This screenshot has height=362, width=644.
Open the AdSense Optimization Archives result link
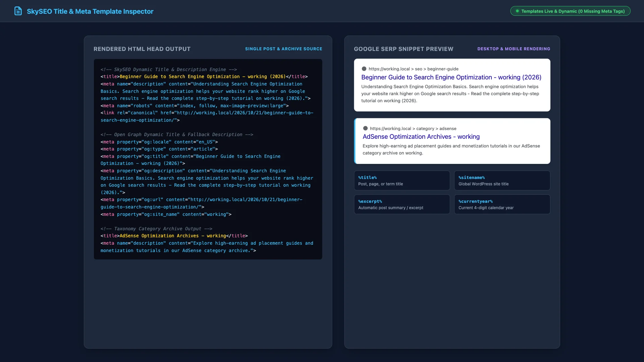tap(421, 137)
